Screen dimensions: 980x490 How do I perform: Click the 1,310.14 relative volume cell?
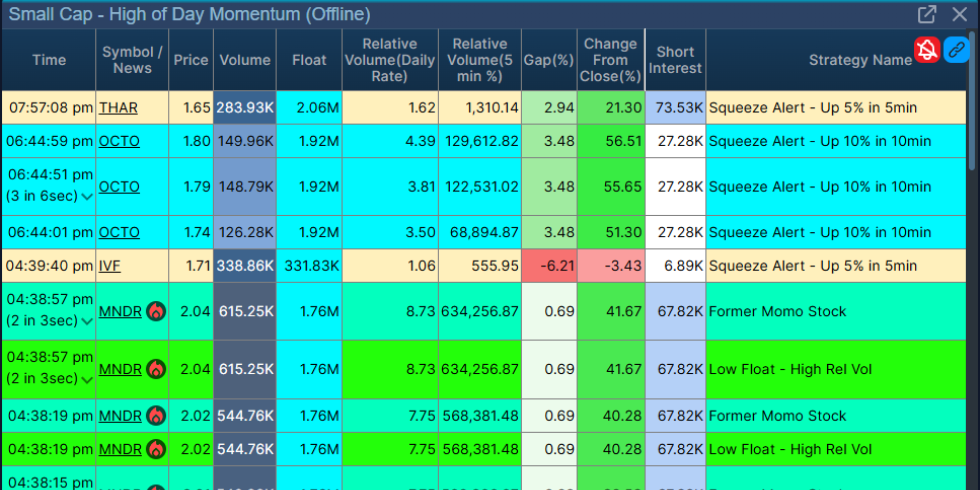(x=480, y=108)
